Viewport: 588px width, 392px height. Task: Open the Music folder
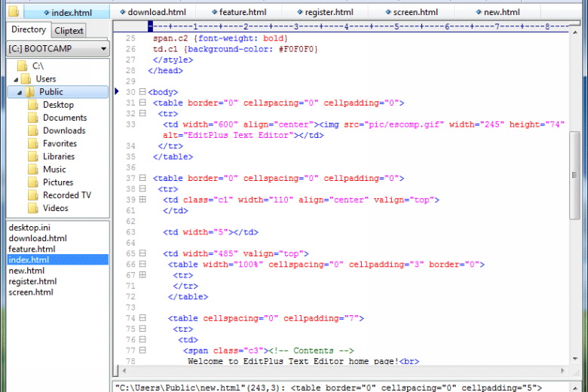pyautogui.click(x=54, y=170)
